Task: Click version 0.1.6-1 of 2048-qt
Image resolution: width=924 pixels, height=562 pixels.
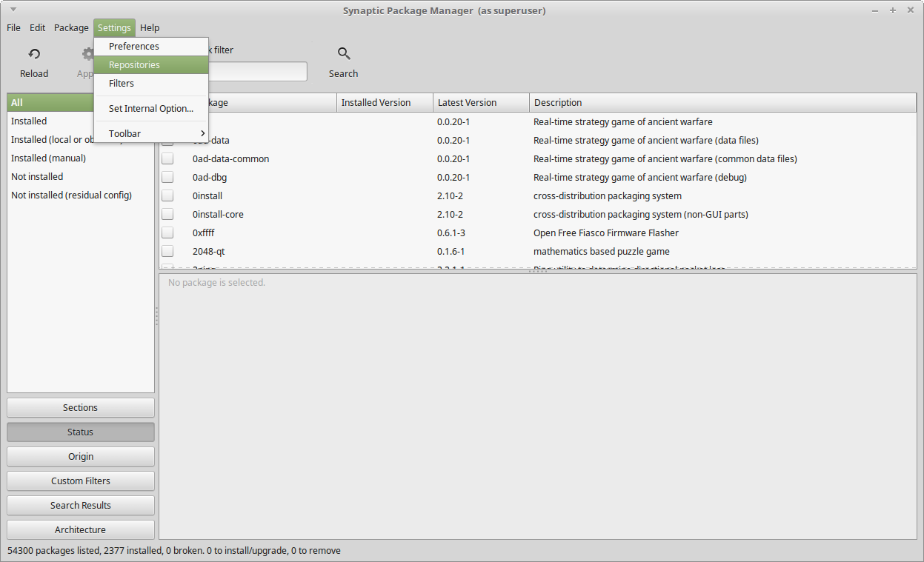Action: 451,251
